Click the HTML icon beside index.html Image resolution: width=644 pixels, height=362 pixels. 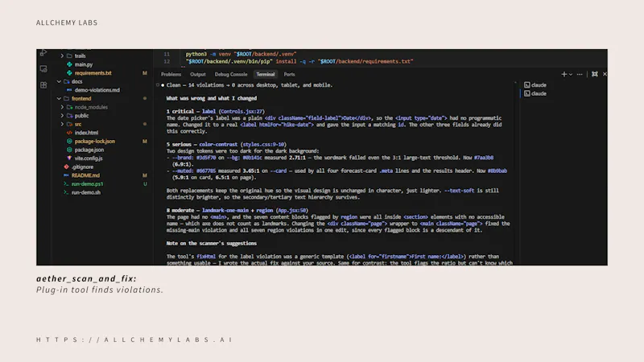coord(69,133)
